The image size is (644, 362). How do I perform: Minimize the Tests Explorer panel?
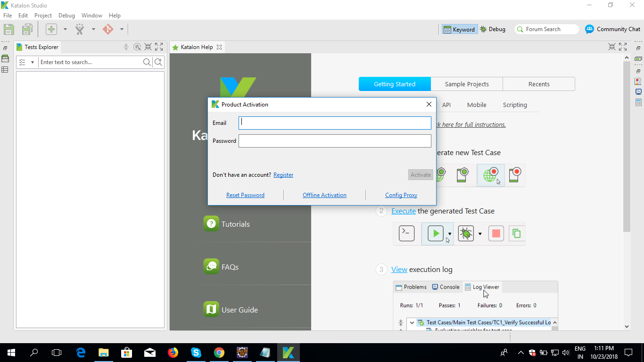(x=148, y=47)
